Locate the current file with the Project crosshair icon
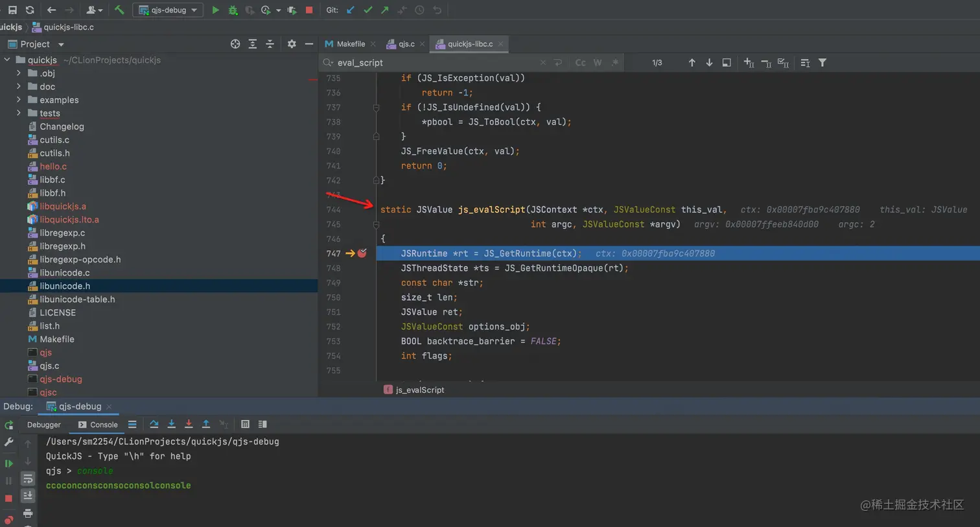The width and height of the screenshot is (980, 527). pyautogui.click(x=235, y=44)
